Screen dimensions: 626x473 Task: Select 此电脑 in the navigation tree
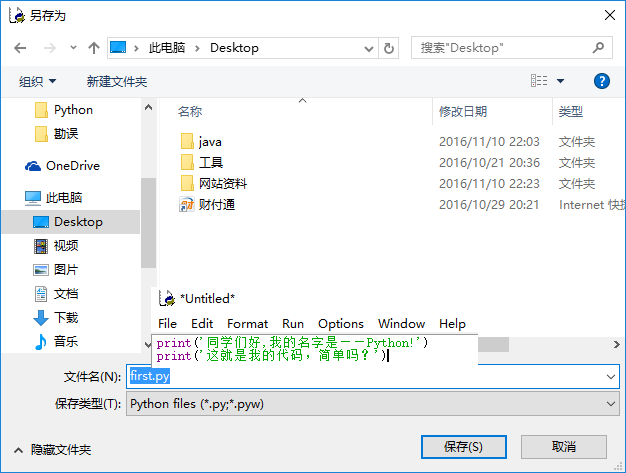(53, 198)
